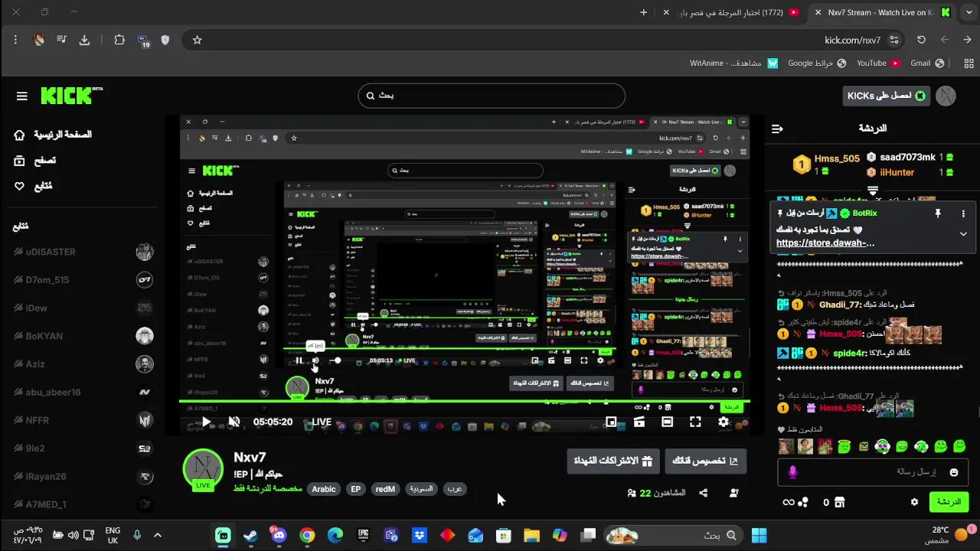Click the Nxv7 channel name

click(250, 458)
